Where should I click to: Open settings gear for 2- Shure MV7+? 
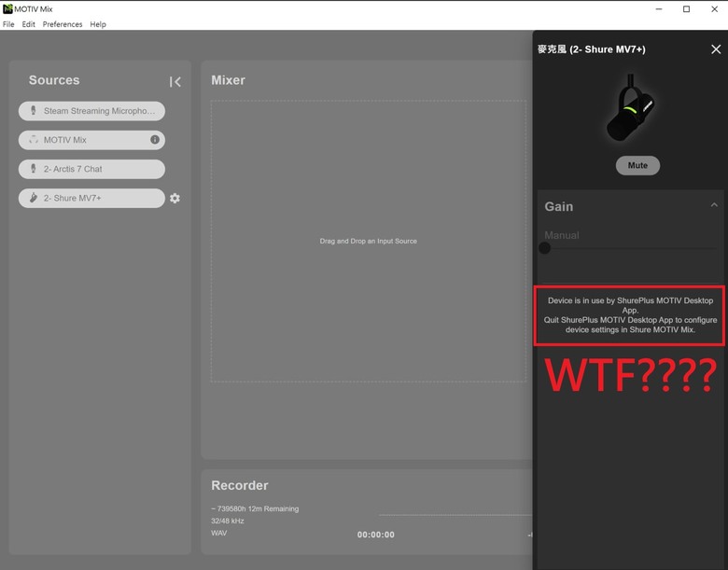point(175,198)
